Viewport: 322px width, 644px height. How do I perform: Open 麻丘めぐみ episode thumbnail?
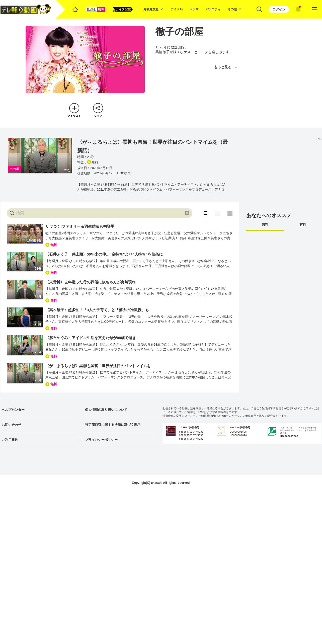[25, 345]
